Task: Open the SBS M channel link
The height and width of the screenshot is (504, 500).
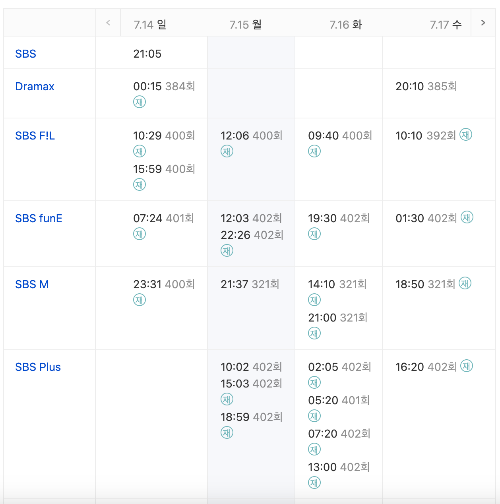Action: (x=32, y=284)
